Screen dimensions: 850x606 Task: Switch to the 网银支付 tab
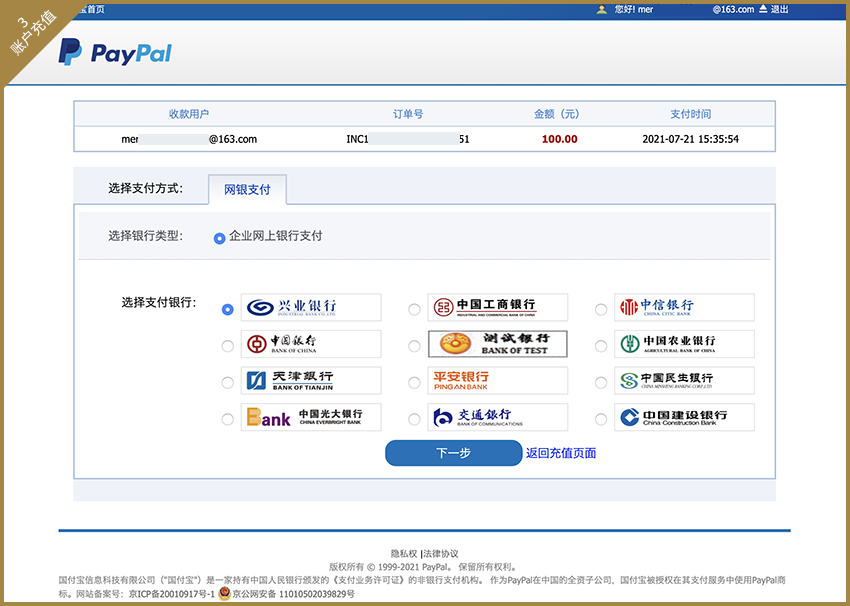point(247,190)
